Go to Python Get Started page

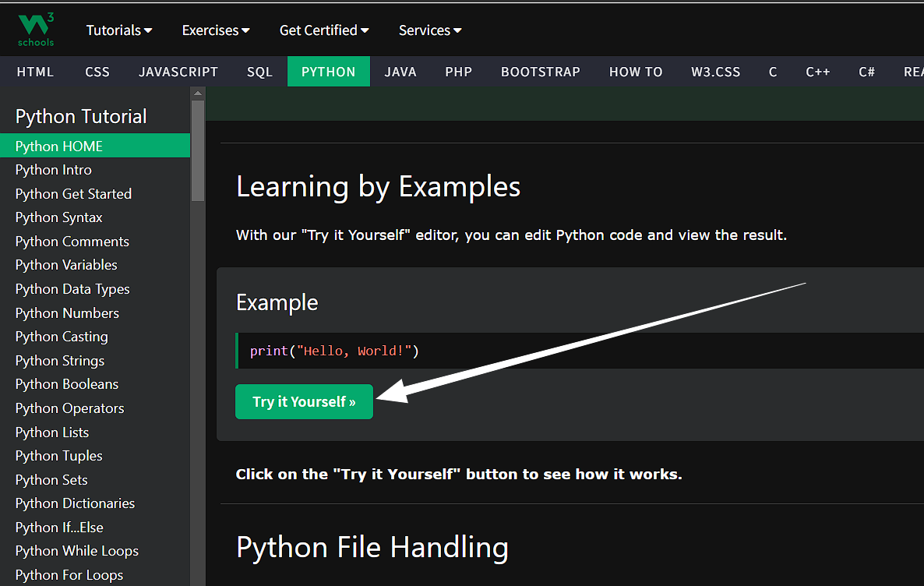point(73,194)
